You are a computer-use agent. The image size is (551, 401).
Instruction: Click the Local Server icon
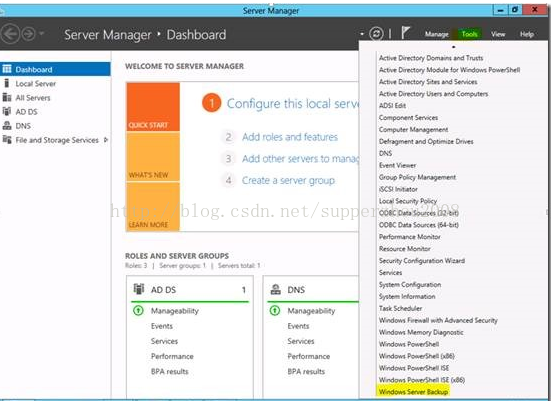point(6,83)
